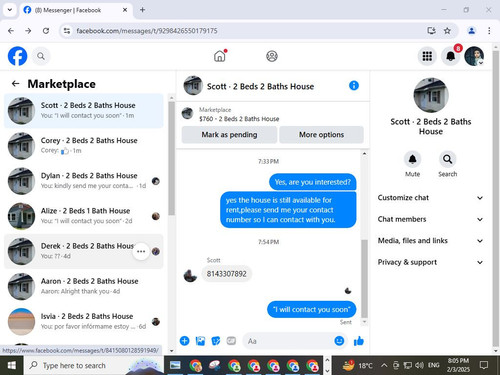500x375 pixels.
Task: Show hidden system tray icons chevron
Action: pos(384,365)
